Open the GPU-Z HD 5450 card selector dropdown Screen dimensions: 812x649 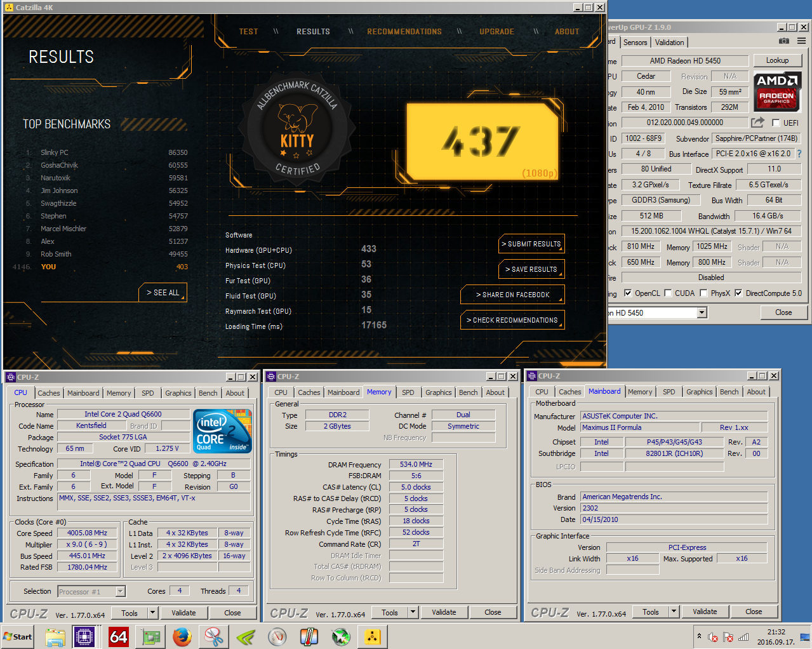pos(702,312)
